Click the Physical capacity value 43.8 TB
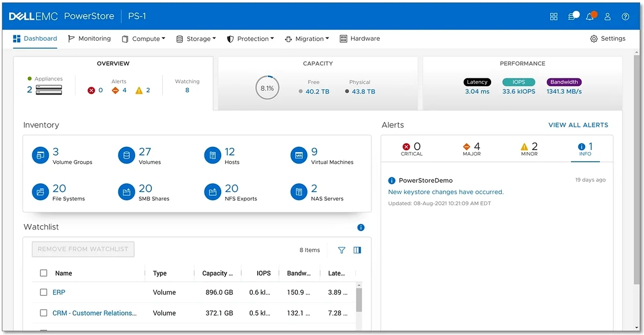The image size is (644, 335). click(x=363, y=92)
